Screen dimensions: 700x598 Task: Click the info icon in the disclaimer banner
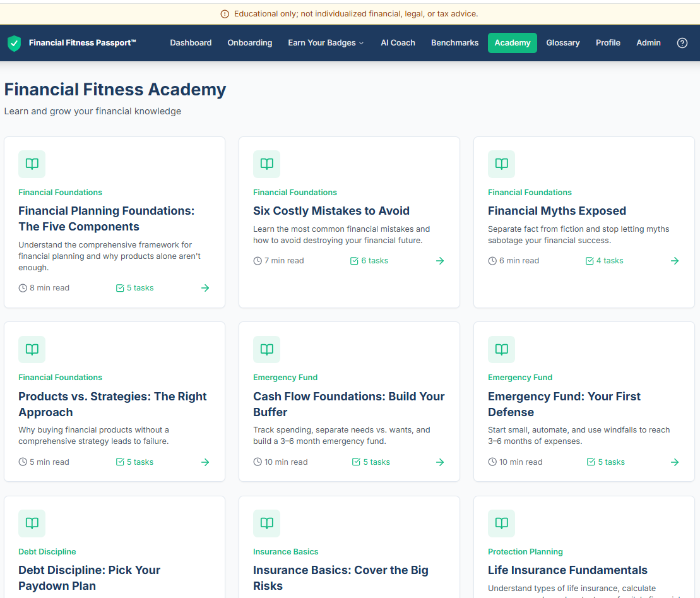click(x=224, y=13)
